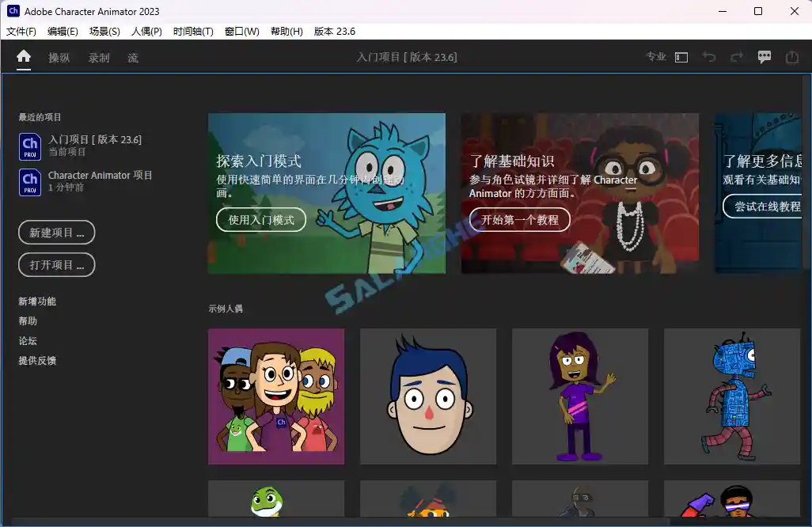Screen dimensions: 812x527
Task: Open the 新增功能 link
Action: [37, 301]
